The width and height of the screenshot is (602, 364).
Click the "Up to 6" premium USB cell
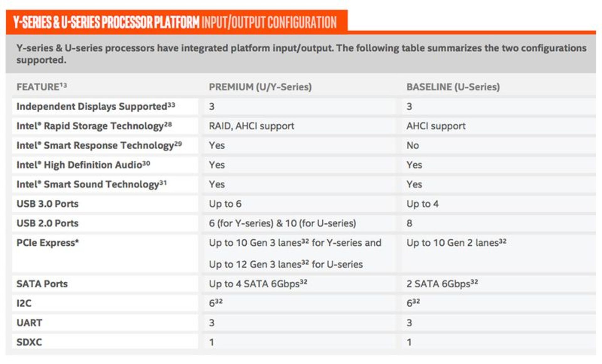point(225,204)
